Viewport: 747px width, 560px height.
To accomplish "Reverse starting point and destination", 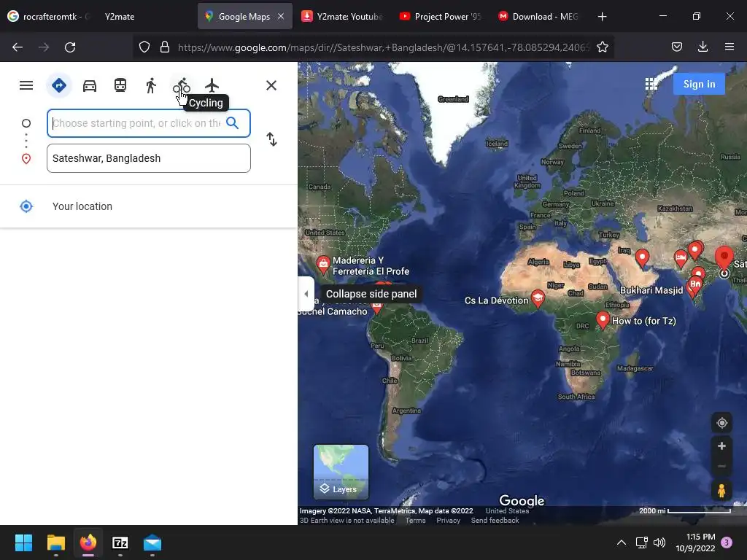I will tap(271, 139).
